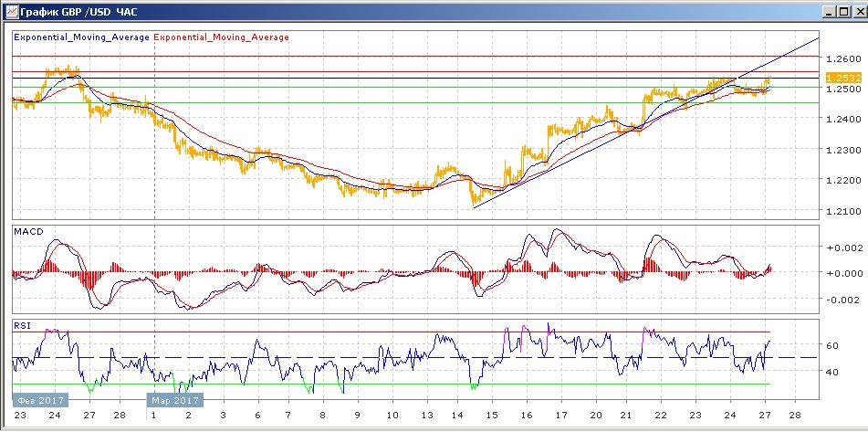Click RSI axis value 40
Viewport: 868px width, 432px height.
pyautogui.click(x=834, y=372)
